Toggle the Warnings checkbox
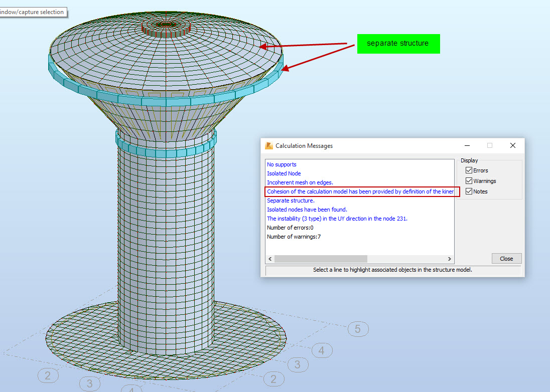The image size is (550, 392). [468, 180]
